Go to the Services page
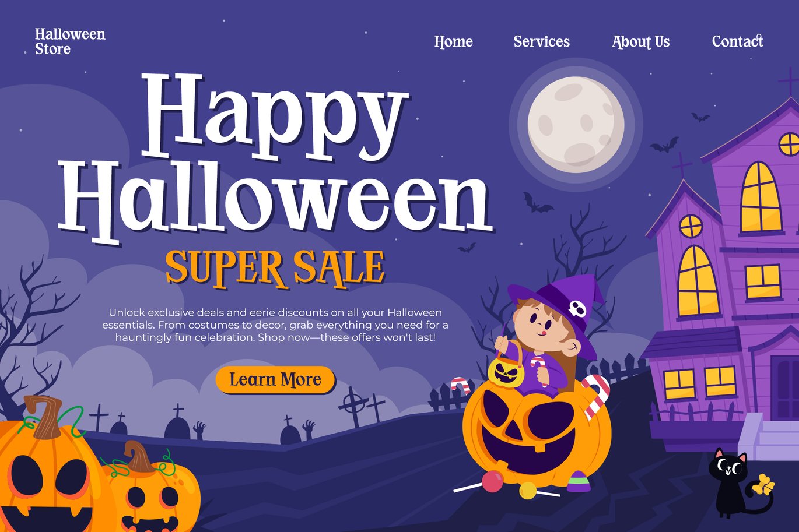799x532 pixels. pos(541,41)
